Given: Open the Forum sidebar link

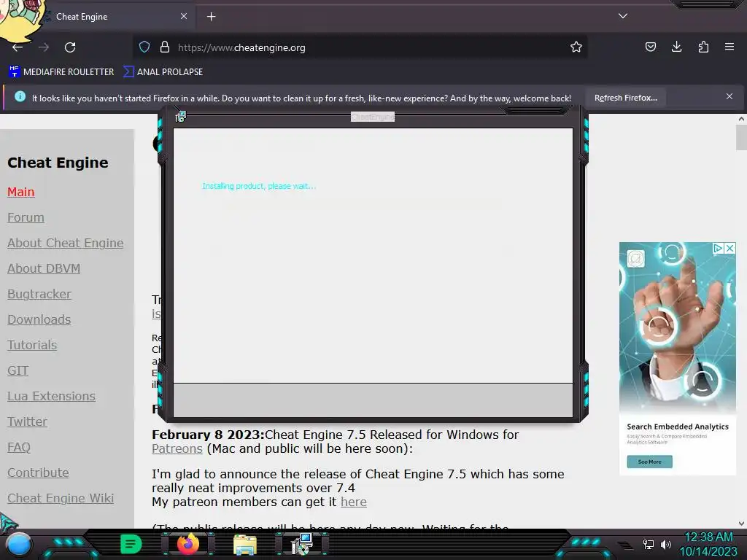Looking at the screenshot, I should [x=26, y=217].
